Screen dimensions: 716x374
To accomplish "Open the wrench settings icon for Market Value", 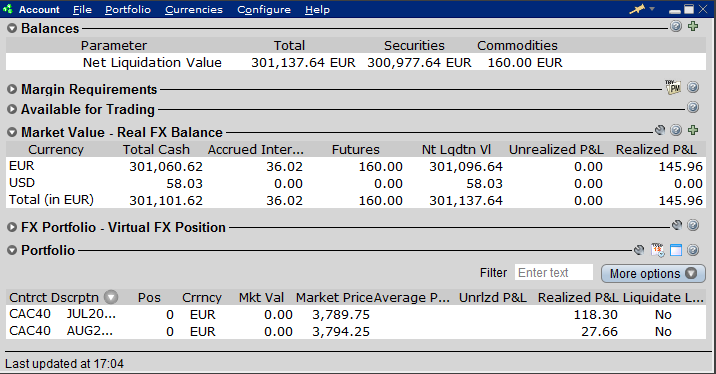I will pyautogui.click(x=660, y=130).
